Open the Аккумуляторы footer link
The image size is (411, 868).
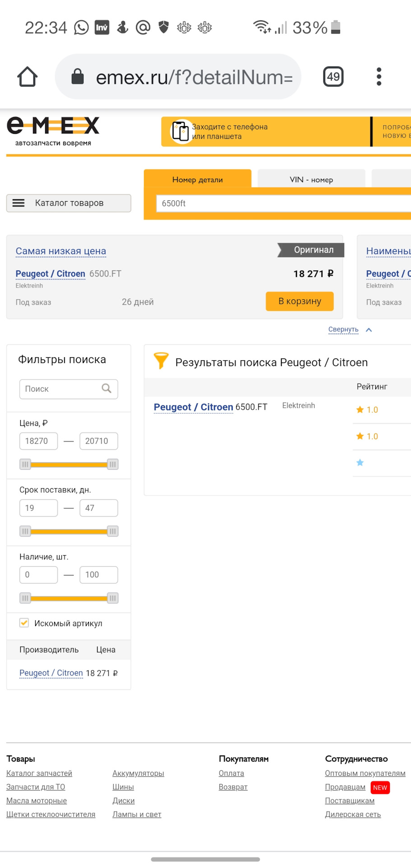point(138,773)
